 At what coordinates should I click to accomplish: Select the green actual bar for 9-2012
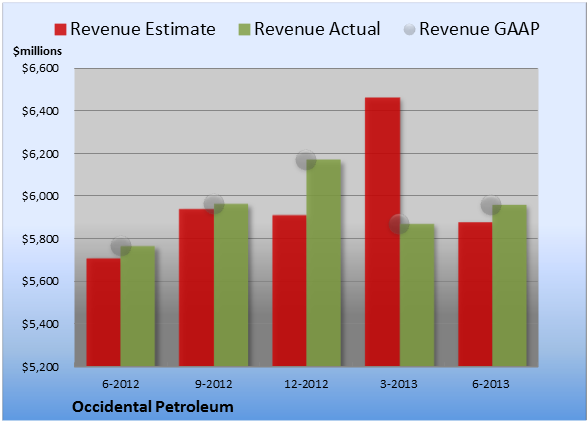click(231, 285)
